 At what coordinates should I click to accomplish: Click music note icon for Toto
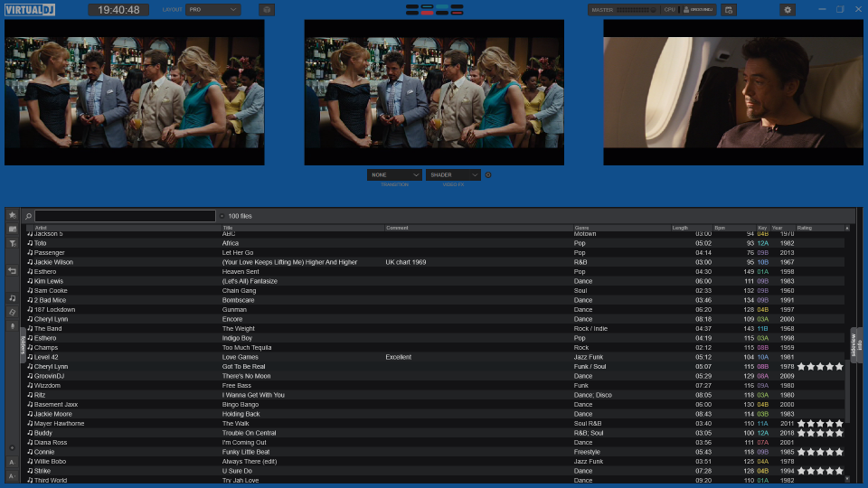tap(30, 243)
